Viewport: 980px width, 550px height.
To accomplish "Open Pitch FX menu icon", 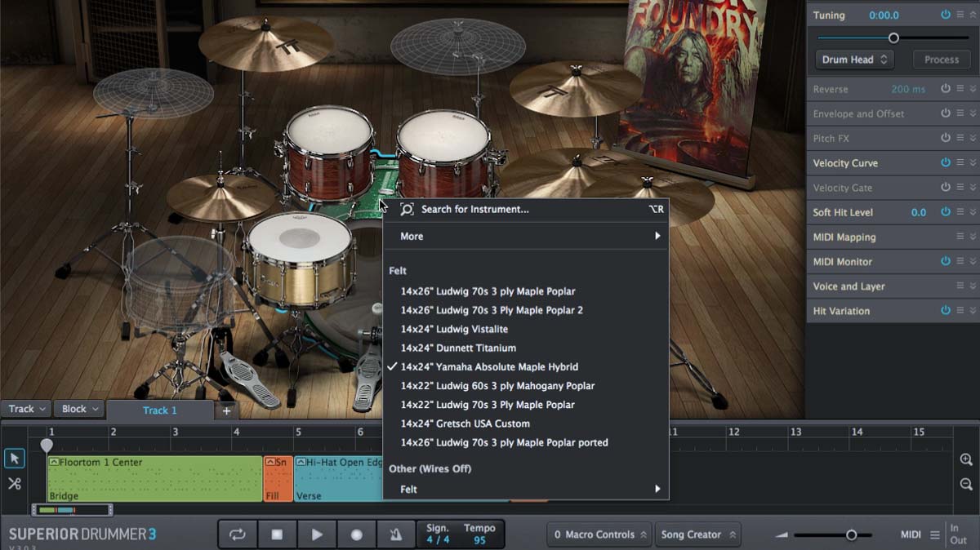I will pyautogui.click(x=960, y=138).
